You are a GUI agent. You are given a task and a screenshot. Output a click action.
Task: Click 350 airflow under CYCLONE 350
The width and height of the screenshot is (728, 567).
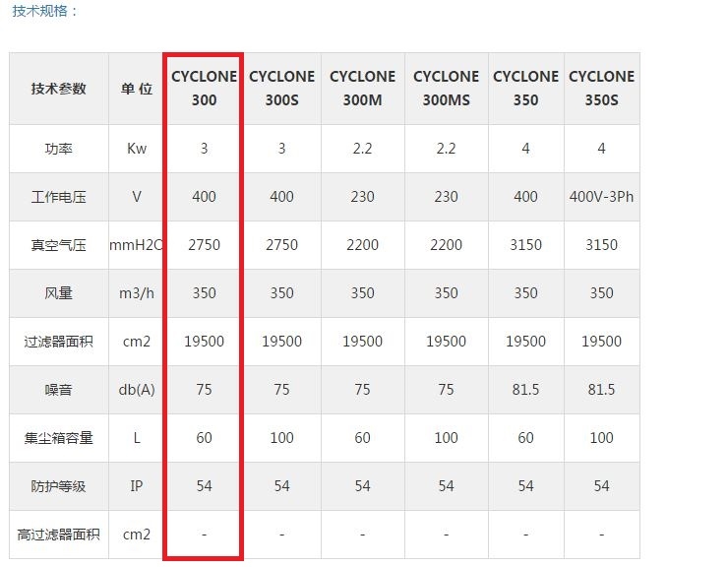[525, 293]
